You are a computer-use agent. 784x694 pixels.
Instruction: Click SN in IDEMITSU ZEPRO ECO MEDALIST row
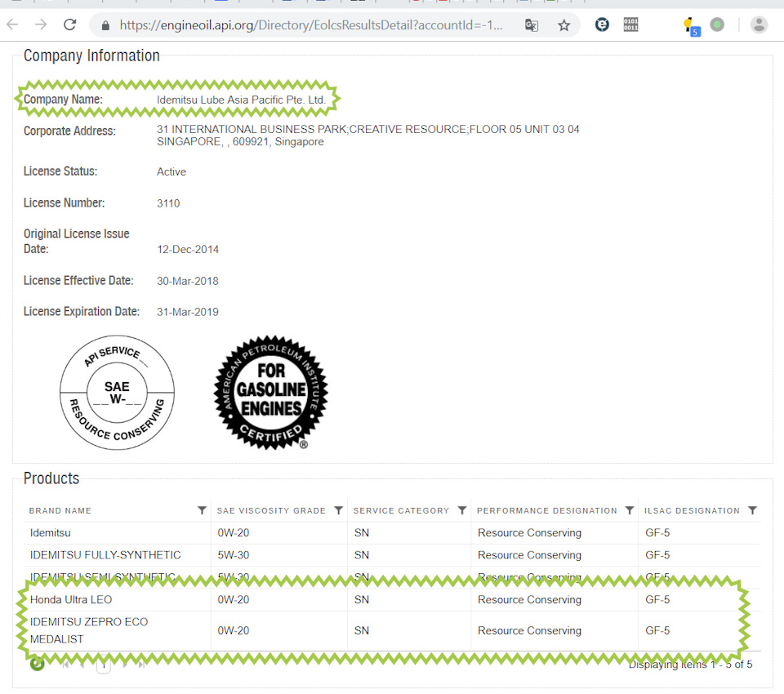[x=362, y=630]
